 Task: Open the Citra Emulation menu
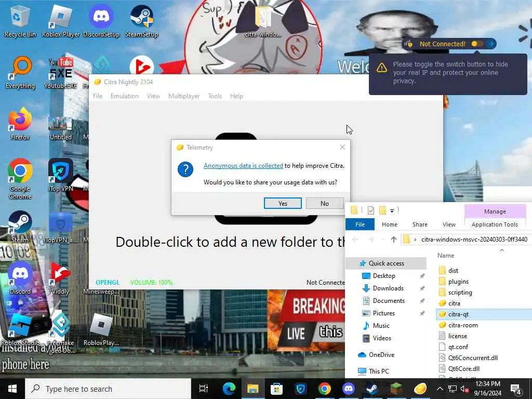(x=125, y=96)
